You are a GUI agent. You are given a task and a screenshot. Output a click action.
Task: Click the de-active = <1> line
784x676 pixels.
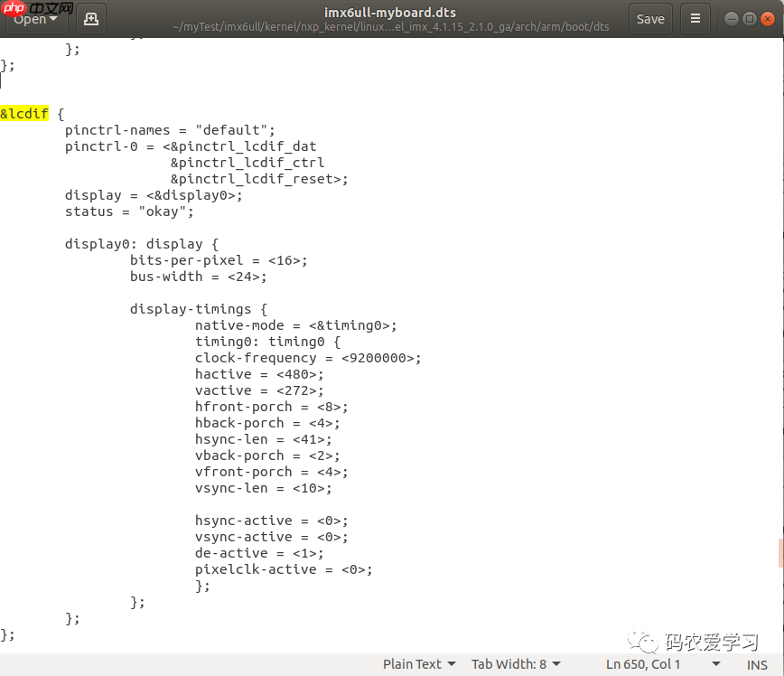[x=259, y=553]
